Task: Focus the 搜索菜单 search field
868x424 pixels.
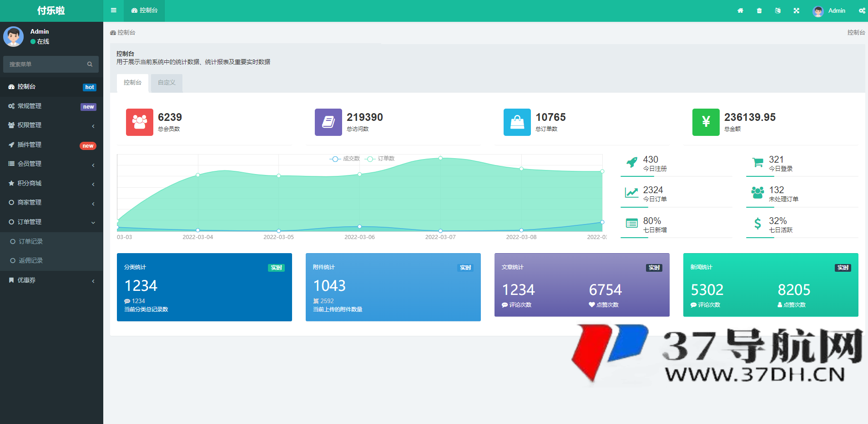Action: coord(45,65)
